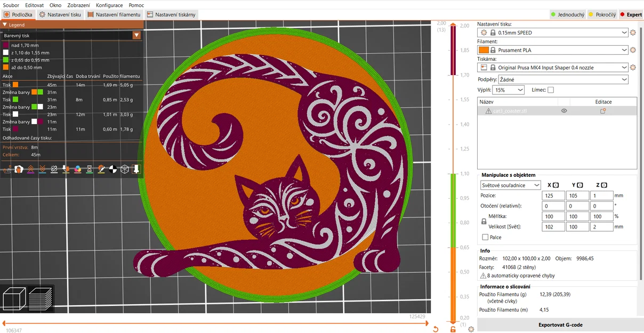Viewport: 644px width, 333px height.
Task: Open the Pomoc menu
Action: [x=136, y=5]
